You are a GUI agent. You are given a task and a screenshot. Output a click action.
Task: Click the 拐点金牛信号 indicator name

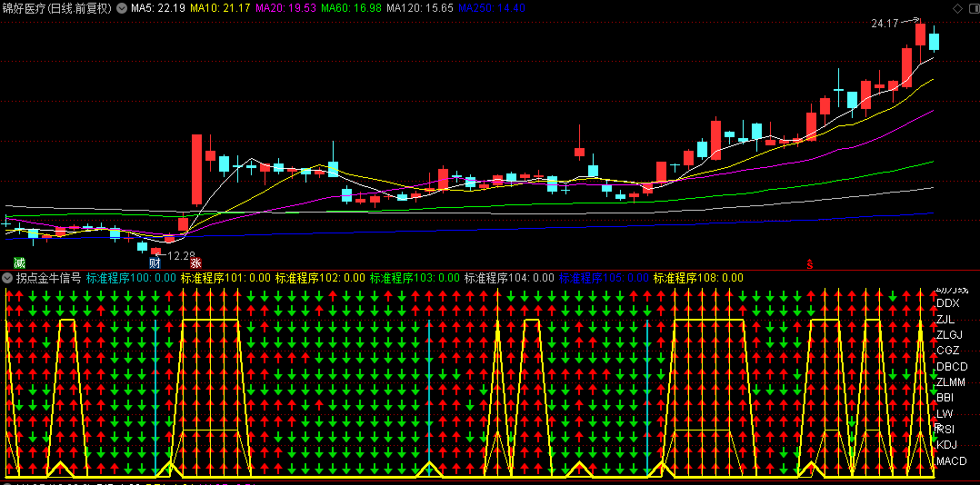tap(49, 278)
